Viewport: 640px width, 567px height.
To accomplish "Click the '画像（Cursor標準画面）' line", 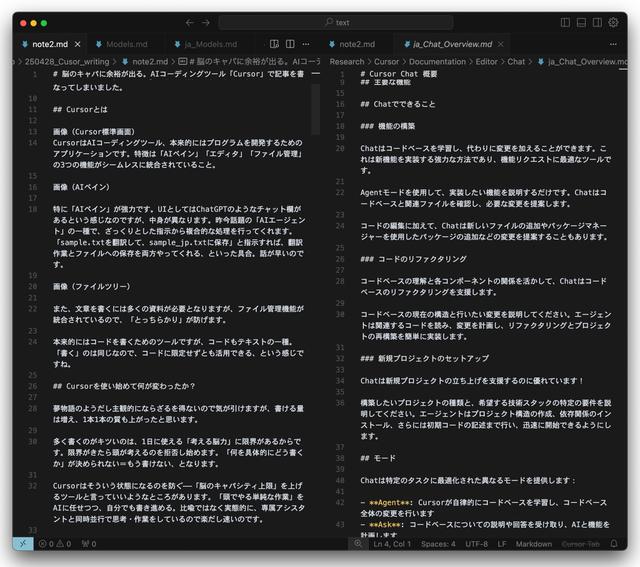I will point(93,131).
